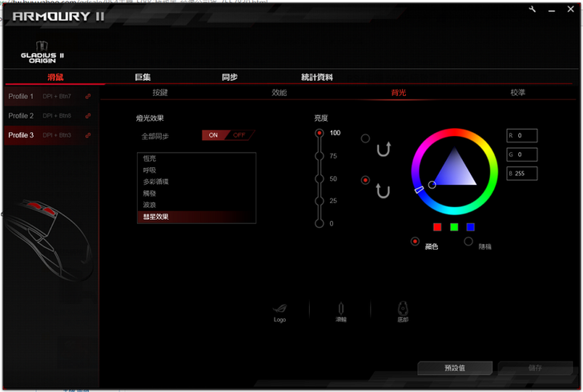
Task: Click the R value input field
Action: click(x=522, y=136)
